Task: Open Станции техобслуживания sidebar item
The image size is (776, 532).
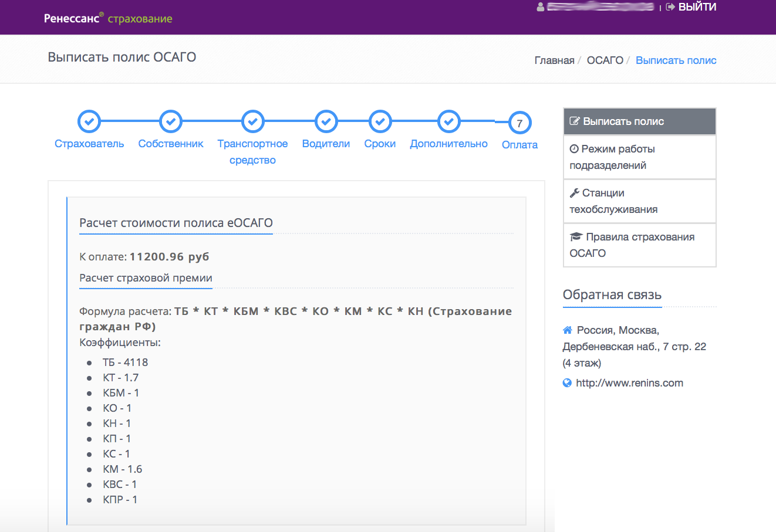Action: (639, 201)
